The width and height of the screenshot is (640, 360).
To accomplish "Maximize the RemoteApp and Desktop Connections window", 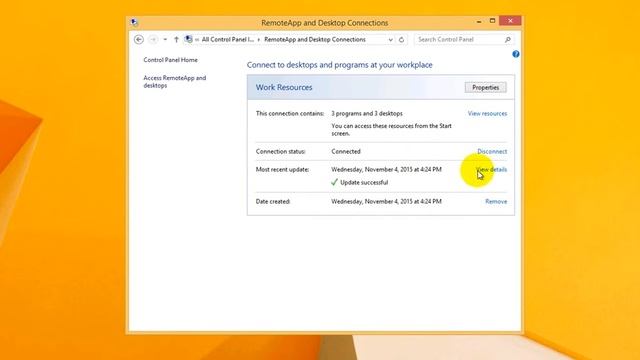I will tap(492, 21).
